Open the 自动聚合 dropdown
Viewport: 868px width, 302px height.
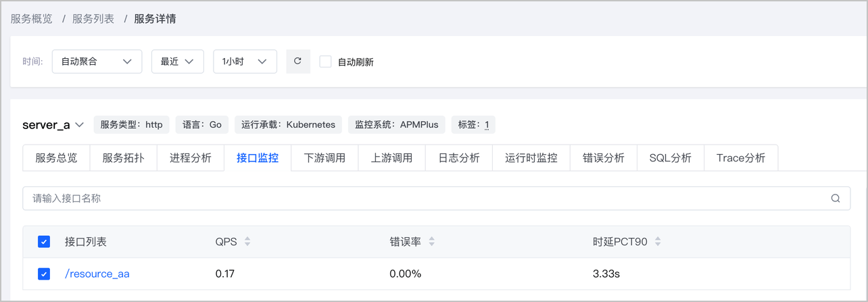pos(97,61)
